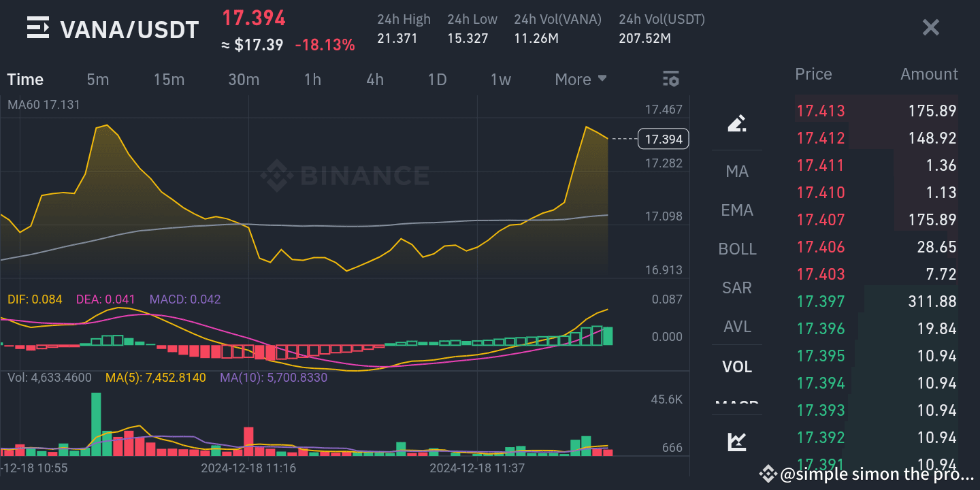Toggle the SAR indicator
The height and width of the screenshot is (490, 980).
(737, 288)
